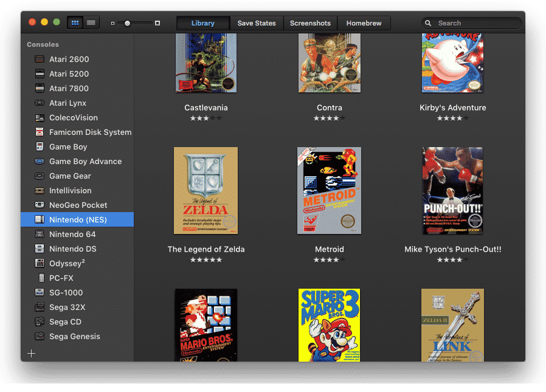Click the search magnifier icon
The width and height of the screenshot is (546, 392).
(429, 22)
